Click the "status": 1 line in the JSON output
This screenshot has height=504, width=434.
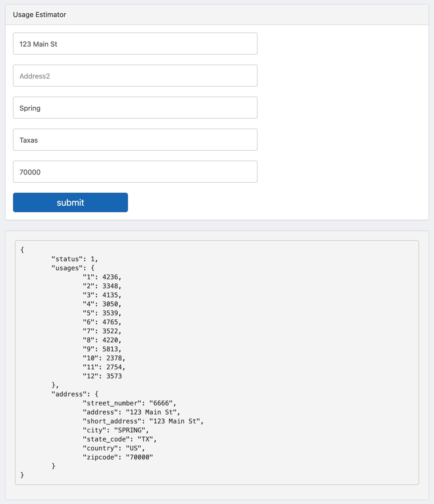[74, 259]
